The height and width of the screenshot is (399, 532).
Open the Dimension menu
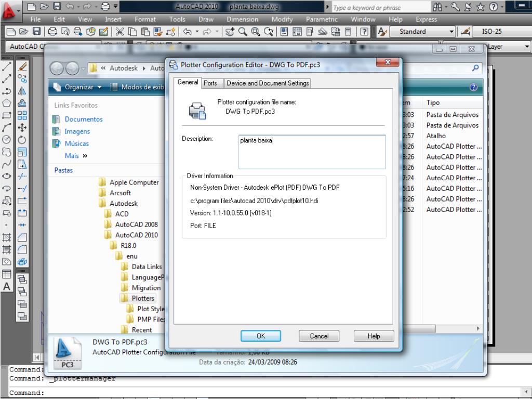[x=242, y=19]
